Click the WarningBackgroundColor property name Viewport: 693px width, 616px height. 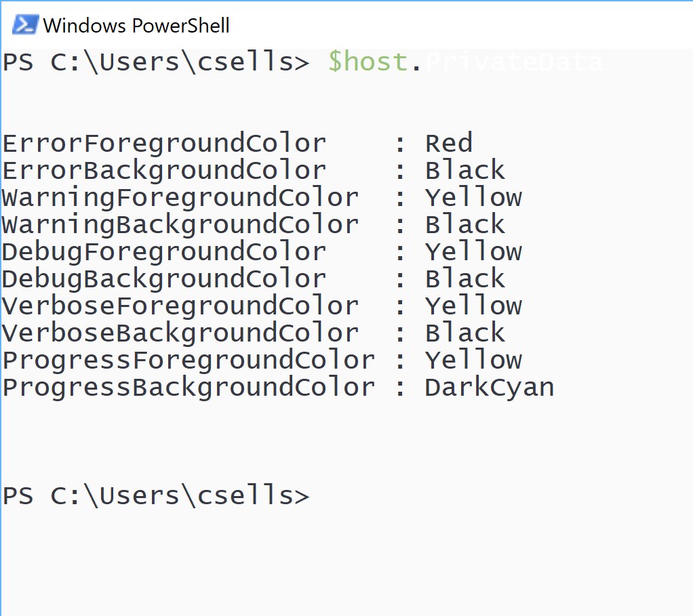[180, 226]
